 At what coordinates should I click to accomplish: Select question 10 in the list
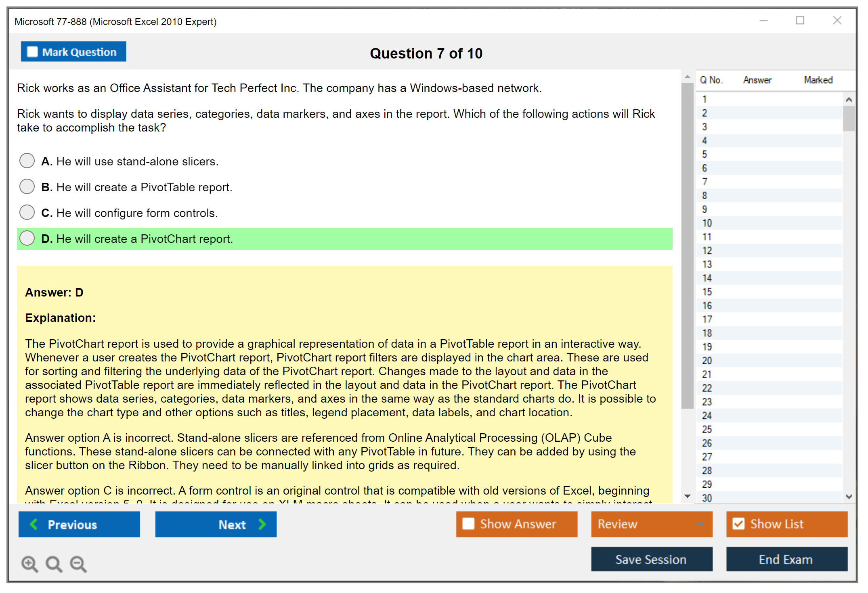[x=707, y=223]
